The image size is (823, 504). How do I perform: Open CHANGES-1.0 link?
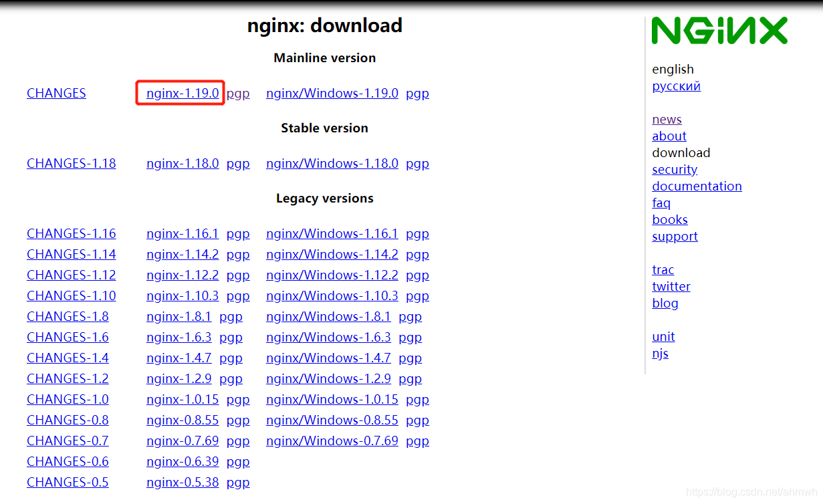[68, 400]
